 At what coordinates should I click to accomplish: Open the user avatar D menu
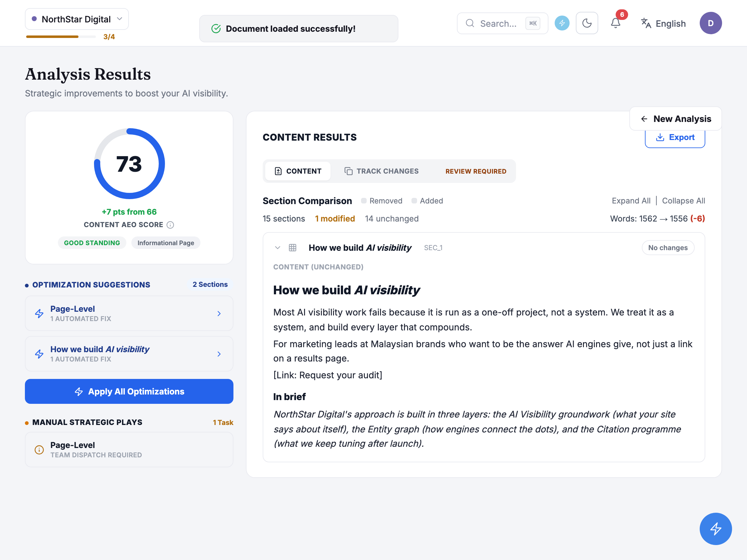coord(711,23)
